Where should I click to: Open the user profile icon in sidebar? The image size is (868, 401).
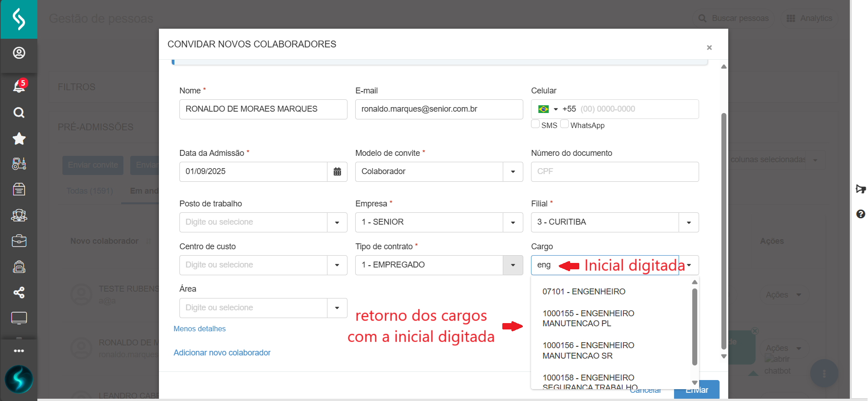[19, 53]
